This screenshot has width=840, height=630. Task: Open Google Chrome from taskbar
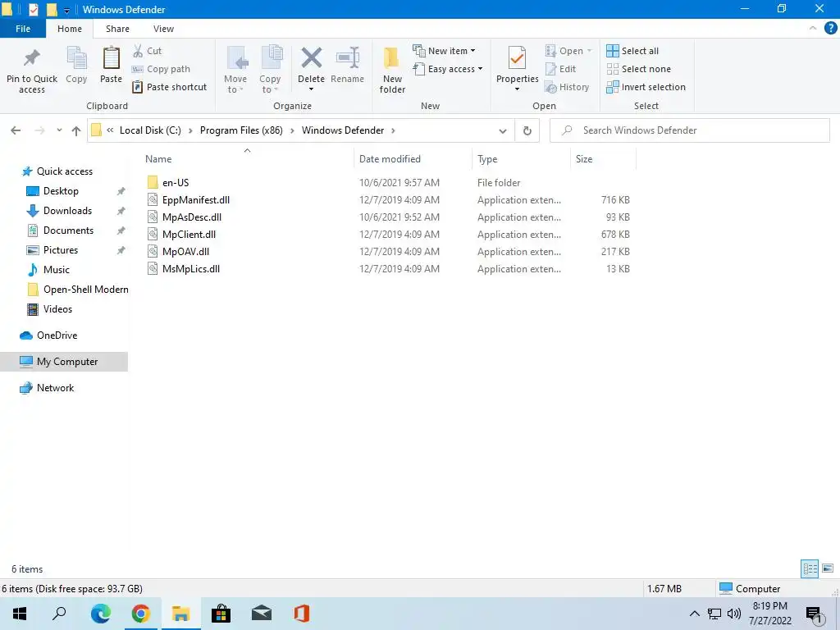(140, 614)
